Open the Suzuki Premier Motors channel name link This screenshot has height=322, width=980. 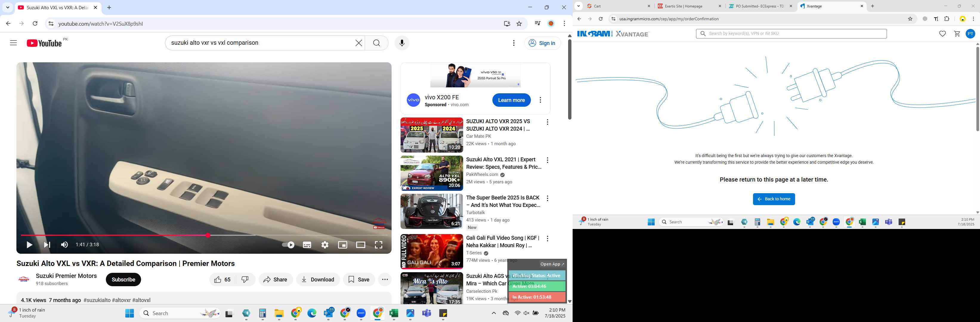tap(66, 276)
